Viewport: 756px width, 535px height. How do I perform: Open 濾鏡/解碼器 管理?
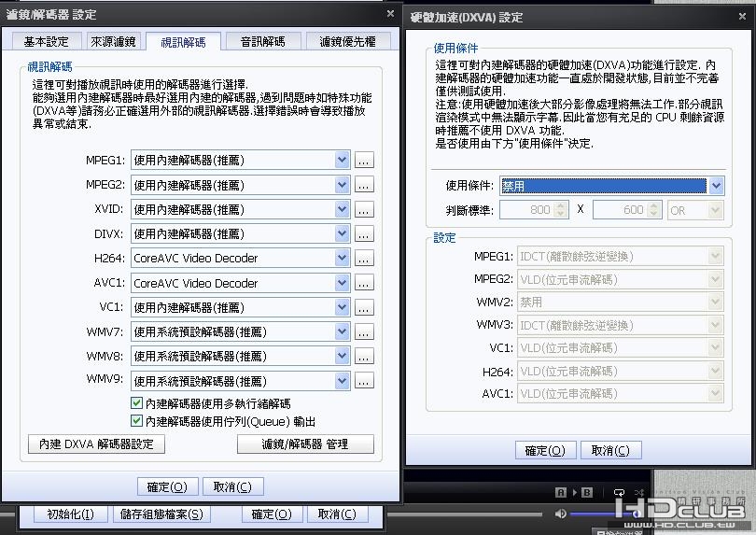[305, 443]
